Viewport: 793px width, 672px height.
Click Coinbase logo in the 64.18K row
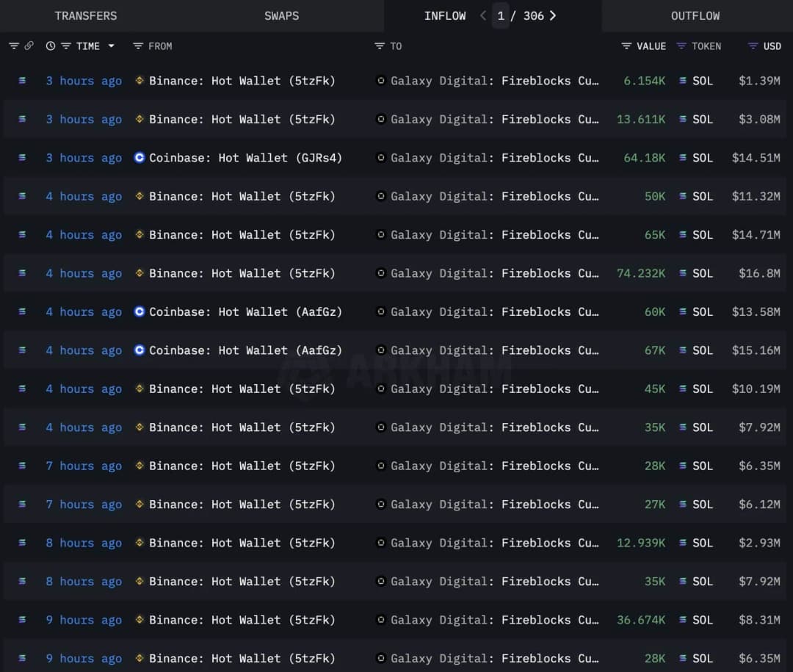pos(140,157)
